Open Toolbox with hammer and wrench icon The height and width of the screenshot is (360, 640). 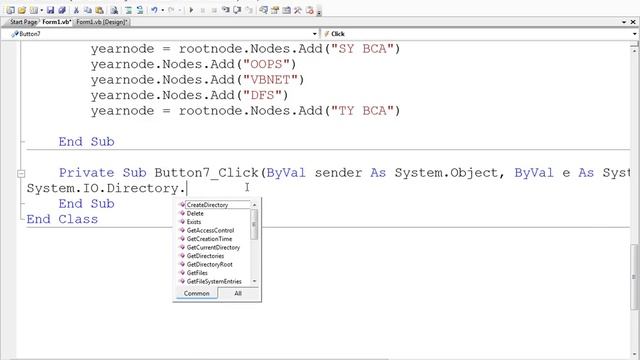(x=298, y=10)
